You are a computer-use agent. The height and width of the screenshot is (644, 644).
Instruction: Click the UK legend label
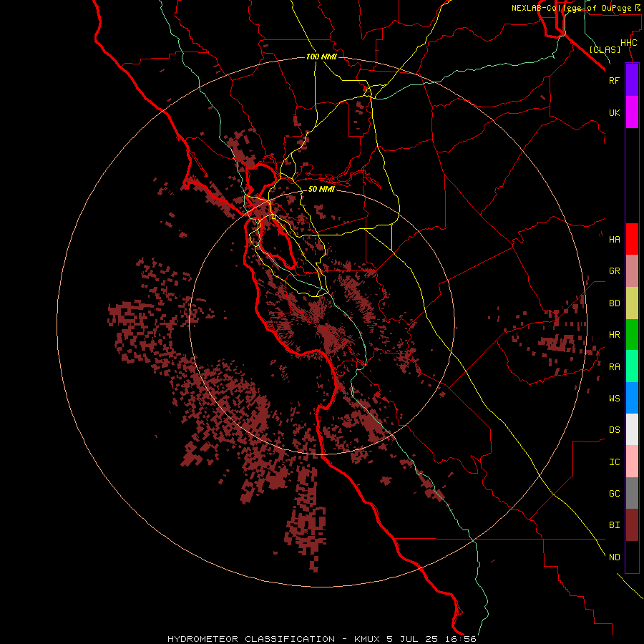pos(615,112)
